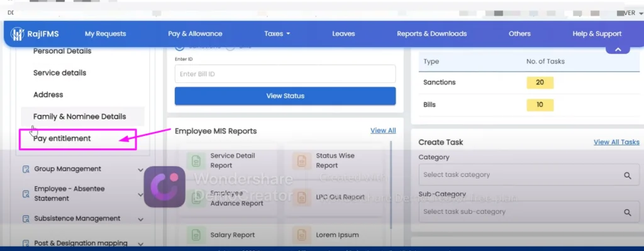Click the search icon in Category field
644x251 pixels.
tap(628, 176)
